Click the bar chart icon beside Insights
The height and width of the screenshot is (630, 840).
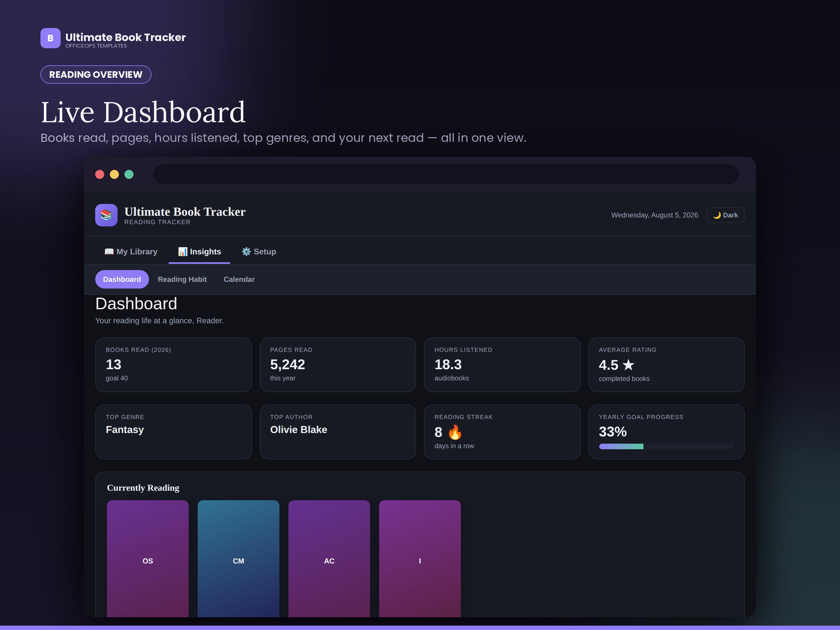coord(183,251)
